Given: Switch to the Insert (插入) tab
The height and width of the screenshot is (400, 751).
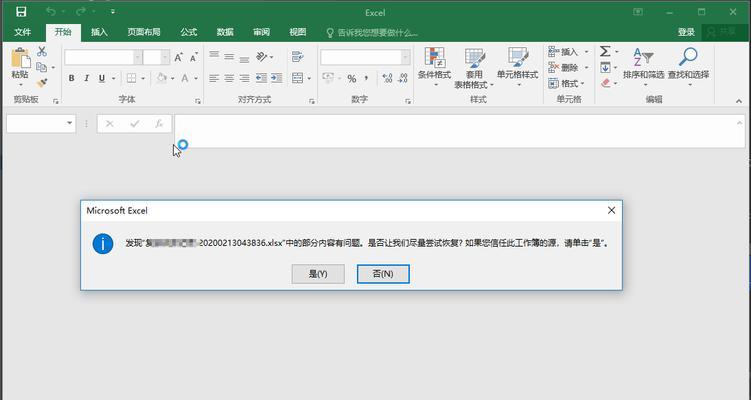Looking at the screenshot, I should (99, 32).
